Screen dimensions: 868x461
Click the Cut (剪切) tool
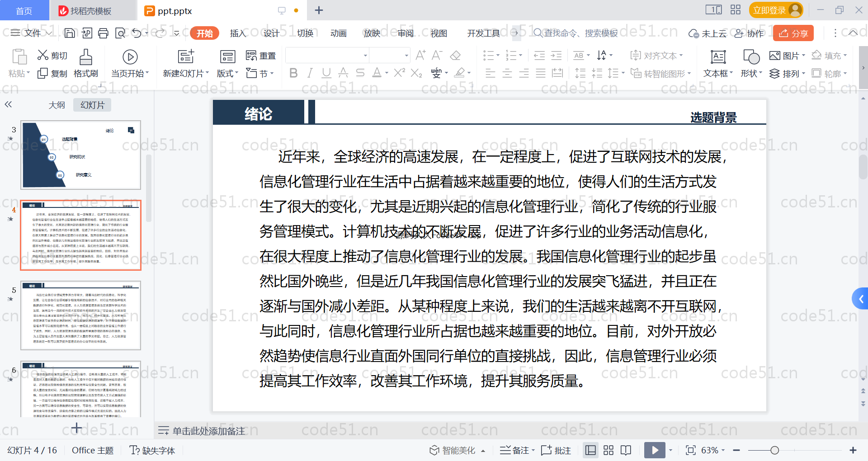tap(52, 55)
